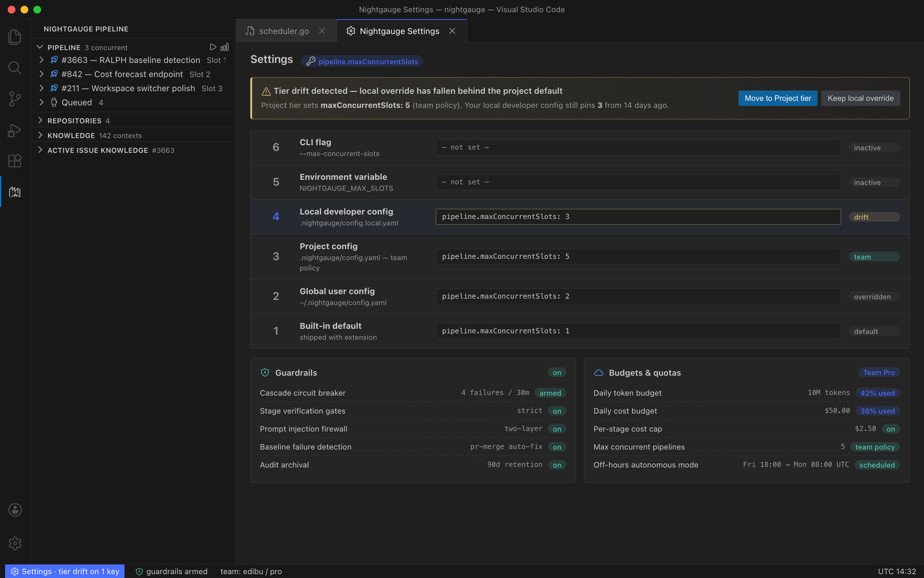The height and width of the screenshot is (578, 924).
Task: Click the key icon beside pipeline.maxConcurrentSlots
Action: click(311, 61)
